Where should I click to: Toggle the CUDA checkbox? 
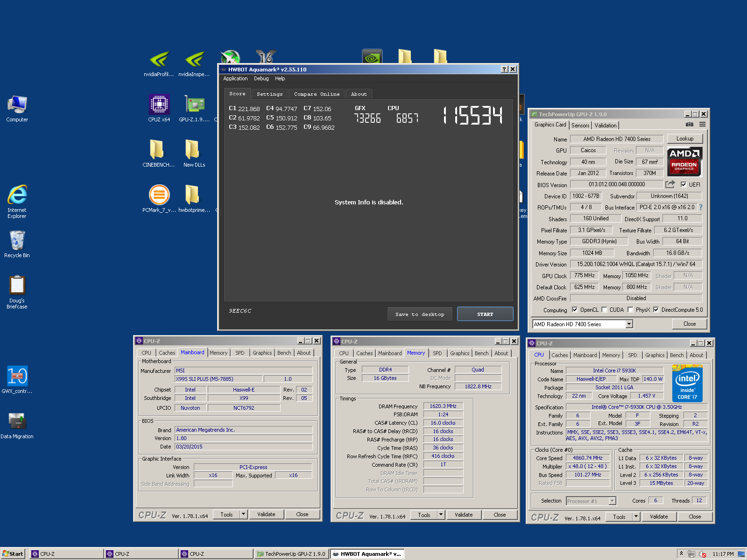tap(604, 309)
